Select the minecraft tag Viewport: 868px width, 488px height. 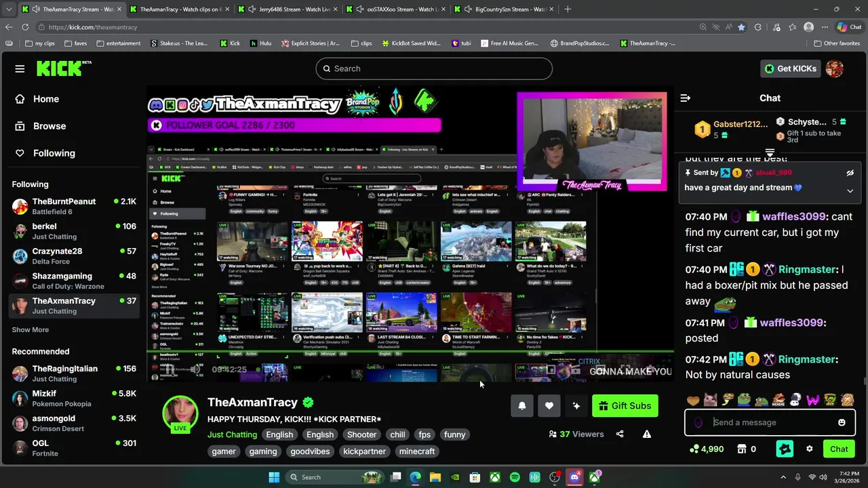point(417,451)
